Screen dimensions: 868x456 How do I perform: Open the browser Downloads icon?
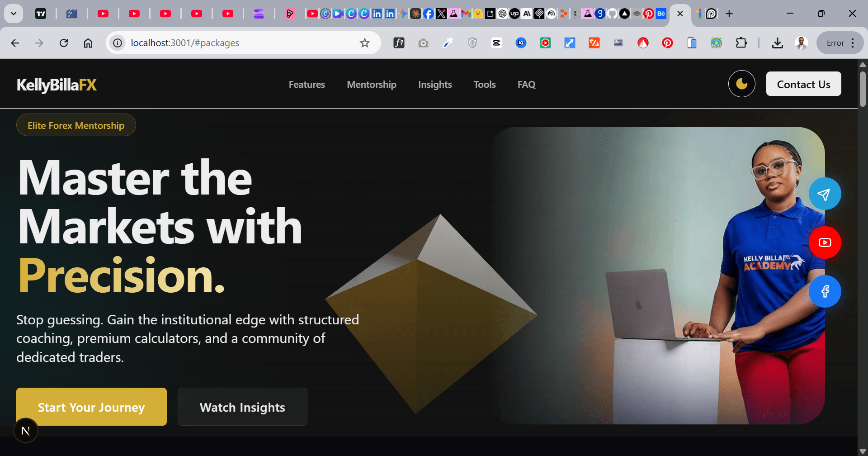point(777,43)
